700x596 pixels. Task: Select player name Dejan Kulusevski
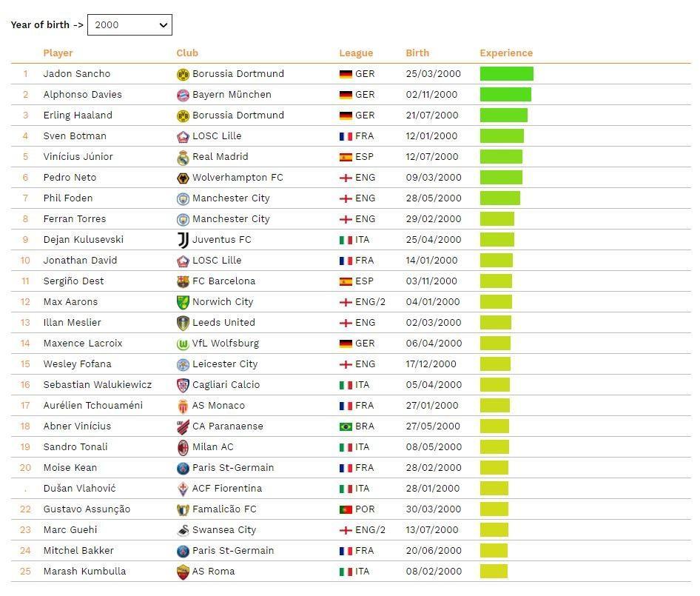83,239
